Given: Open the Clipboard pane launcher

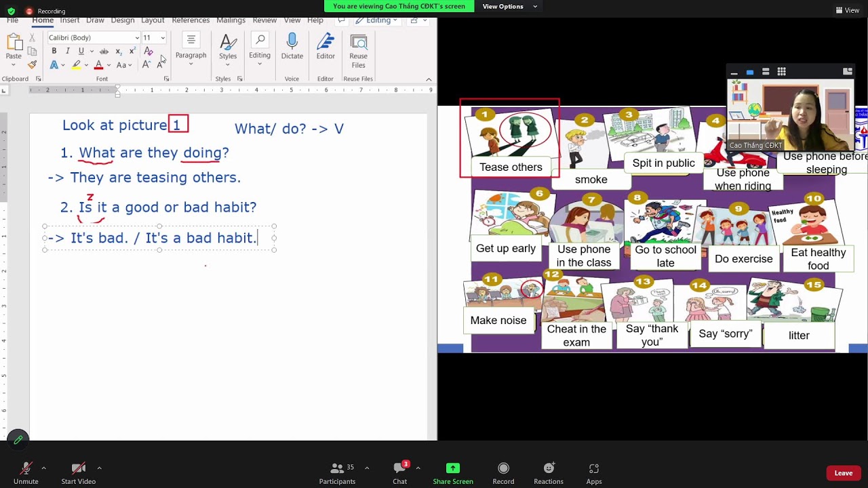Looking at the screenshot, I should click(39, 79).
